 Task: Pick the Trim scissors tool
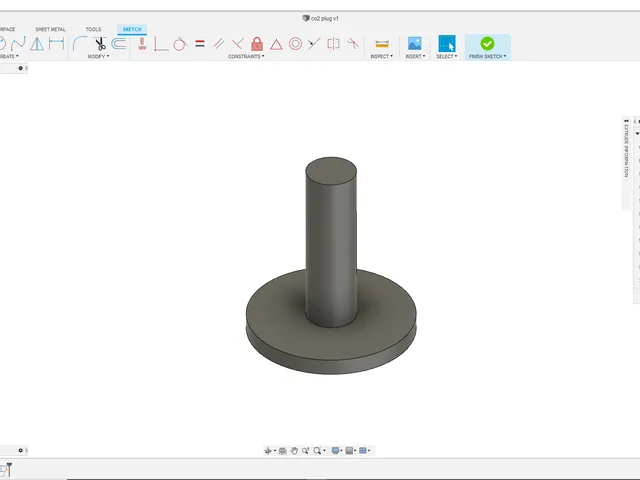coord(100,44)
